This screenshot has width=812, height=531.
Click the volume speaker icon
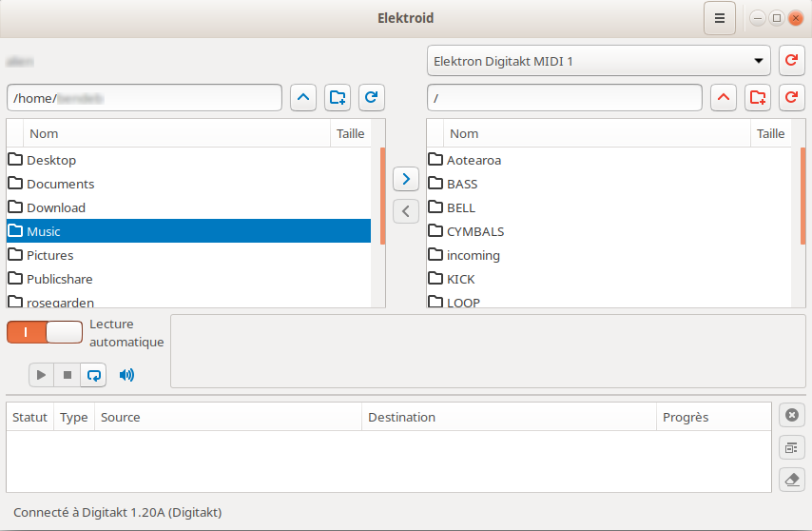126,375
